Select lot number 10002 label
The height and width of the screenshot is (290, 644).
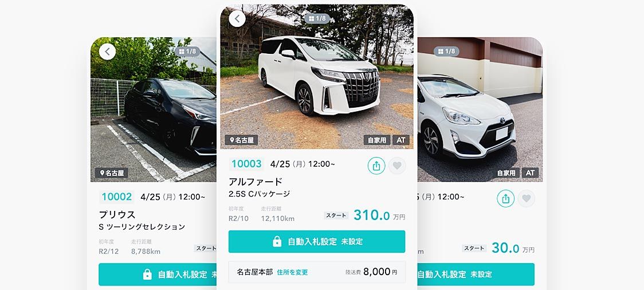pyautogui.click(x=117, y=197)
